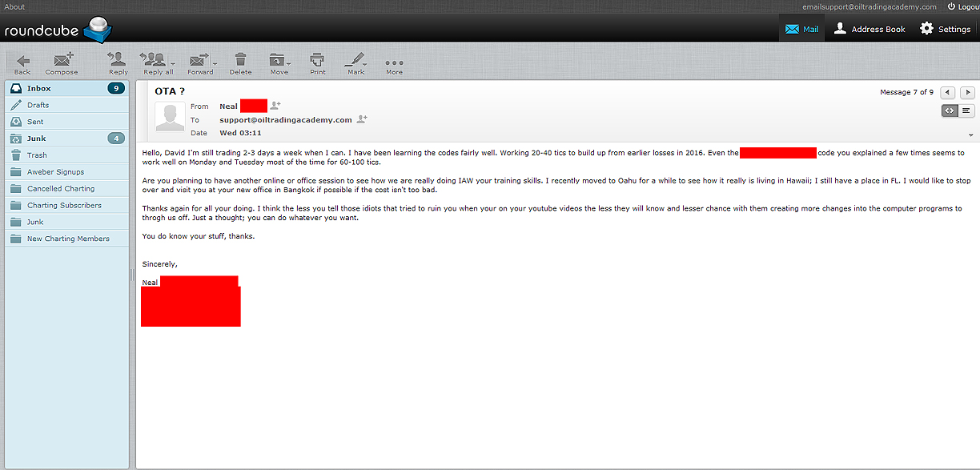Go to the previous message
This screenshot has width=980, height=470.
coord(948,92)
